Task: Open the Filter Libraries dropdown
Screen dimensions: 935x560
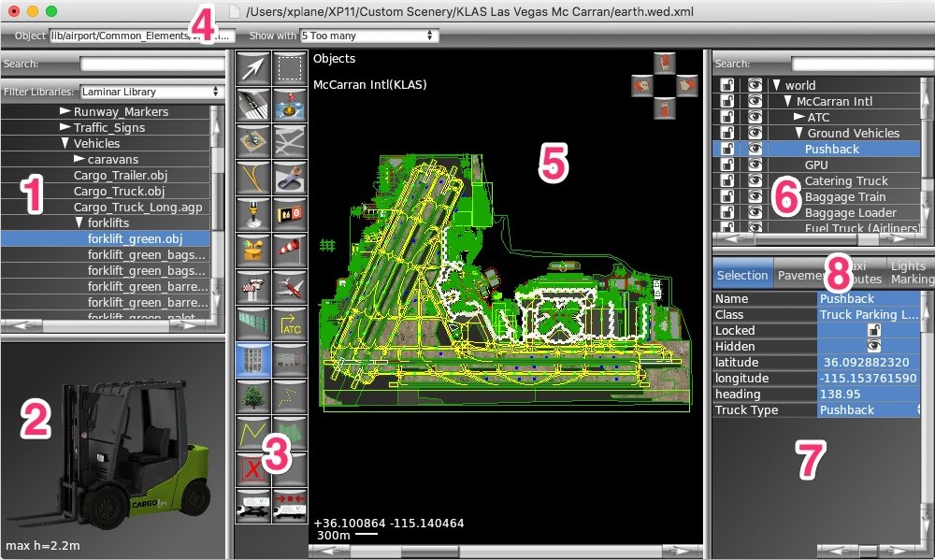Action: 151,92
